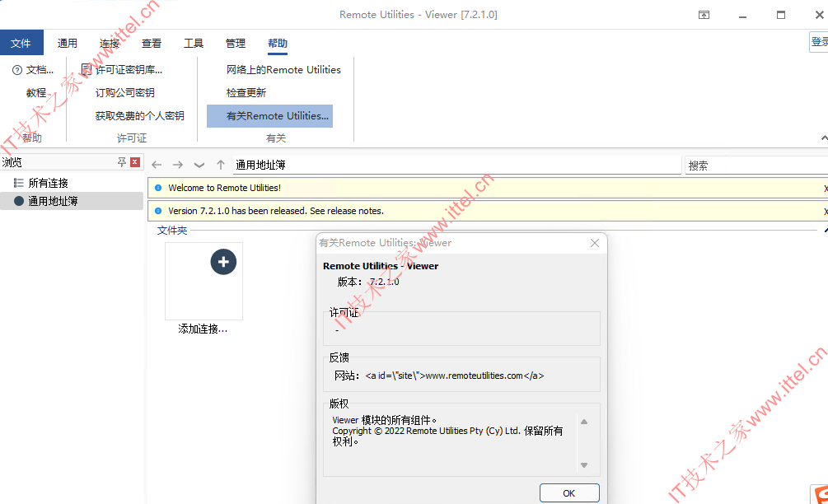Open 教程 tutorials
The width and height of the screenshot is (828, 504).
(x=36, y=93)
